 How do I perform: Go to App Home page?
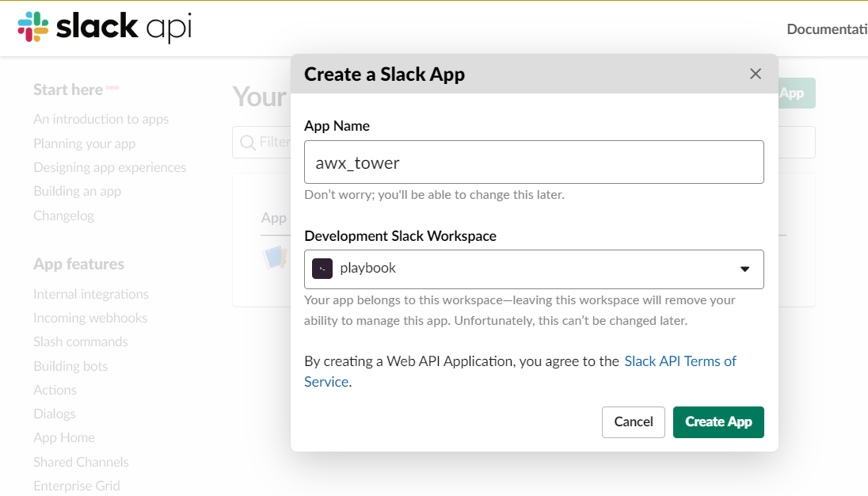(63, 437)
